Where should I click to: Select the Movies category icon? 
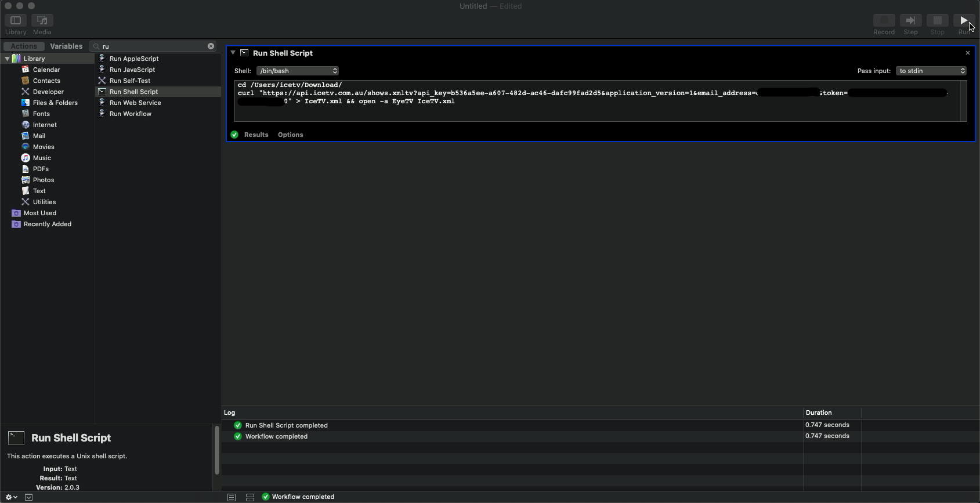pyautogui.click(x=26, y=147)
